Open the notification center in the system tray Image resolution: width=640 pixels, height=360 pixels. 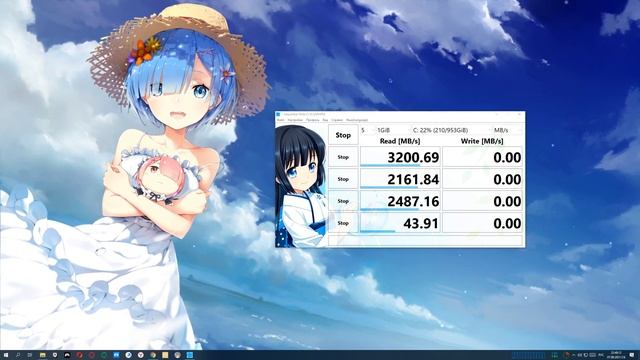click(x=632, y=355)
